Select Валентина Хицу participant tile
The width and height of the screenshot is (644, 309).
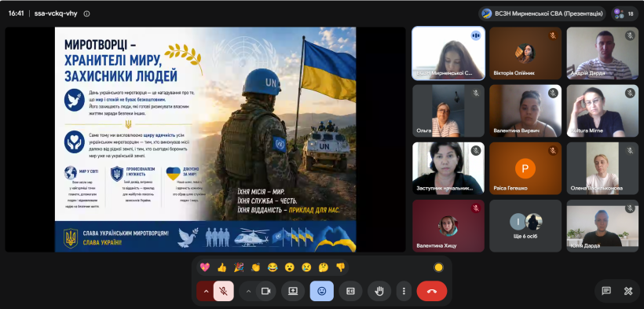[x=448, y=226]
